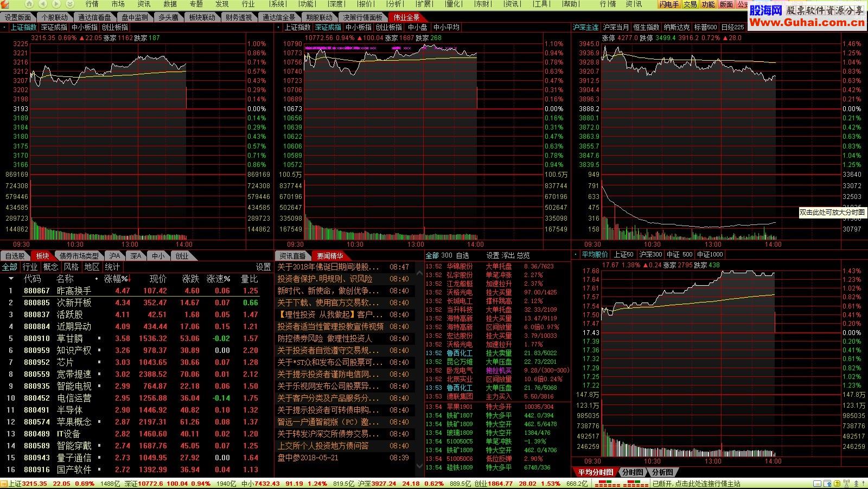Screen dimensions: 868x489
Task: Filter sectors by 行业
Action: pos(30,267)
